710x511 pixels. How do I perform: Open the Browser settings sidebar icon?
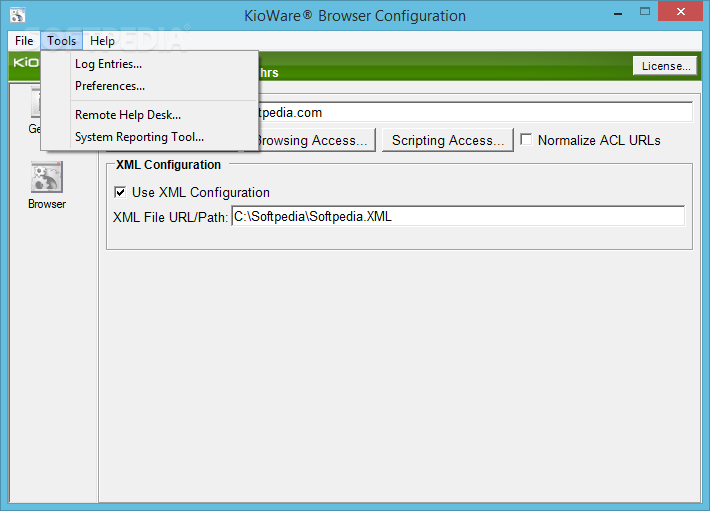(x=47, y=185)
